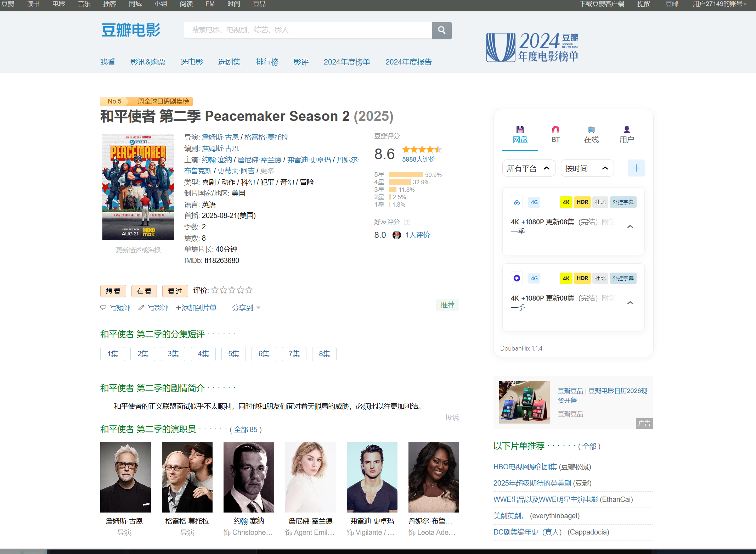Open the 3集 episode reviews link
The width and height of the screenshot is (756, 554).
pyautogui.click(x=173, y=354)
